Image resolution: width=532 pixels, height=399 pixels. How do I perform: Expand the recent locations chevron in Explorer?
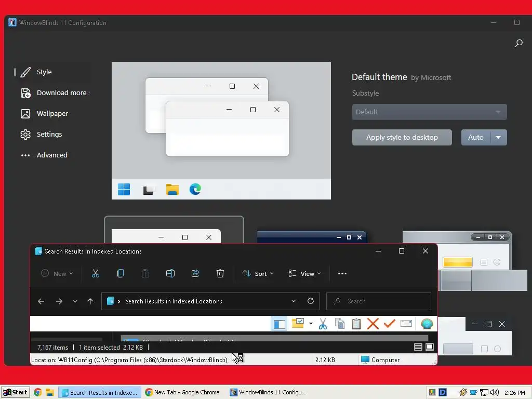tap(75, 301)
